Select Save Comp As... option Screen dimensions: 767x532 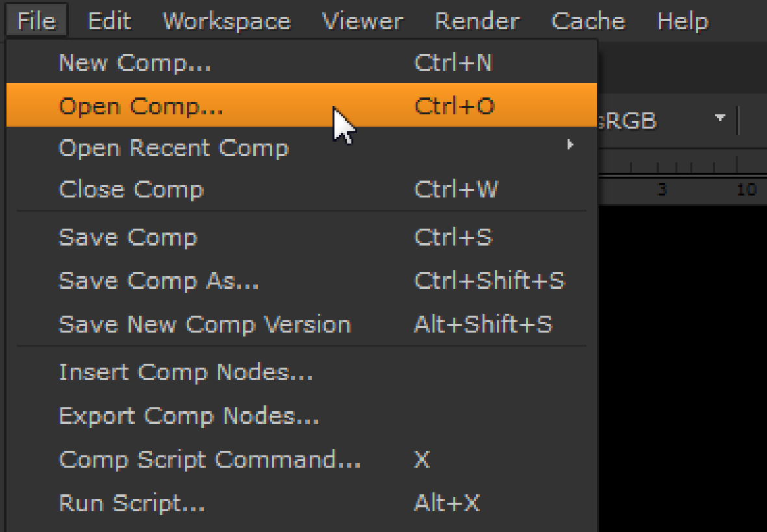point(158,281)
